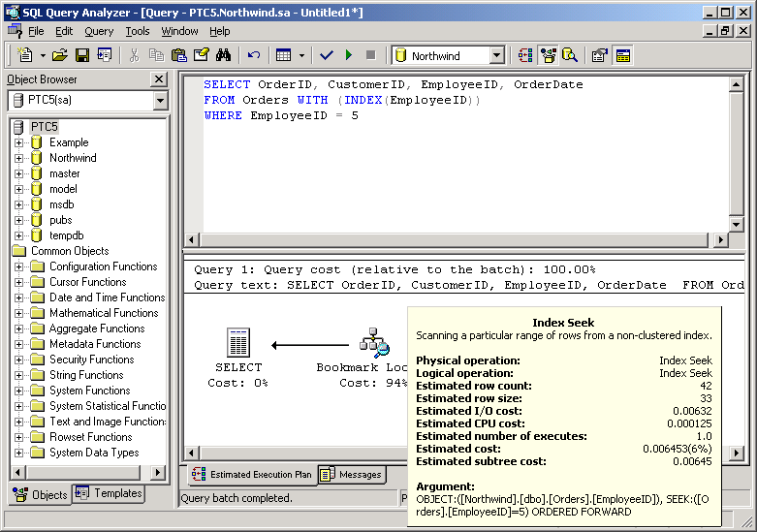
Task: Open the PTC5(sa) server dropdown
Action: click(160, 101)
